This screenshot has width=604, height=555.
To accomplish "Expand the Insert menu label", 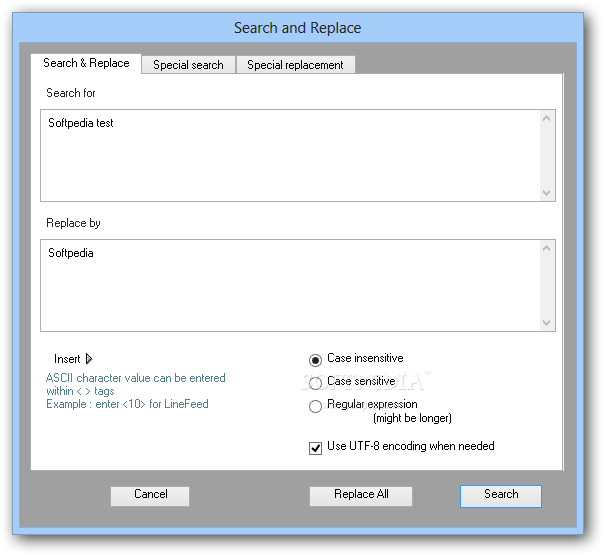I will click(x=67, y=359).
